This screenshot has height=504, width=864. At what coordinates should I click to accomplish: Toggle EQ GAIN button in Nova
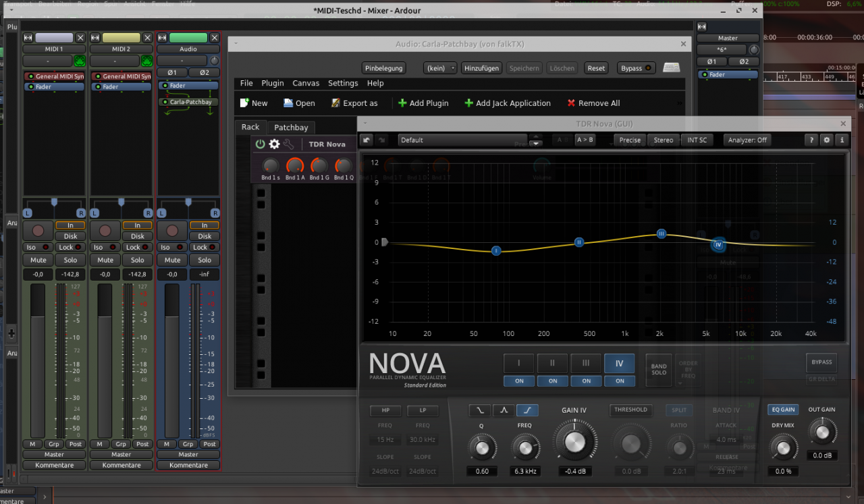pyautogui.click(x=783, y=410)
